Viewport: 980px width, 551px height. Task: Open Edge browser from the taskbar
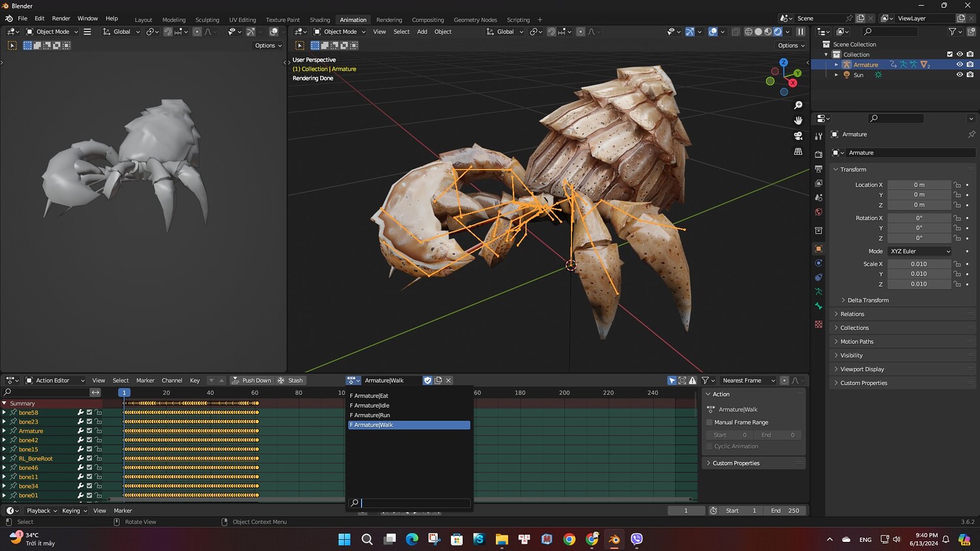(412, 539)
